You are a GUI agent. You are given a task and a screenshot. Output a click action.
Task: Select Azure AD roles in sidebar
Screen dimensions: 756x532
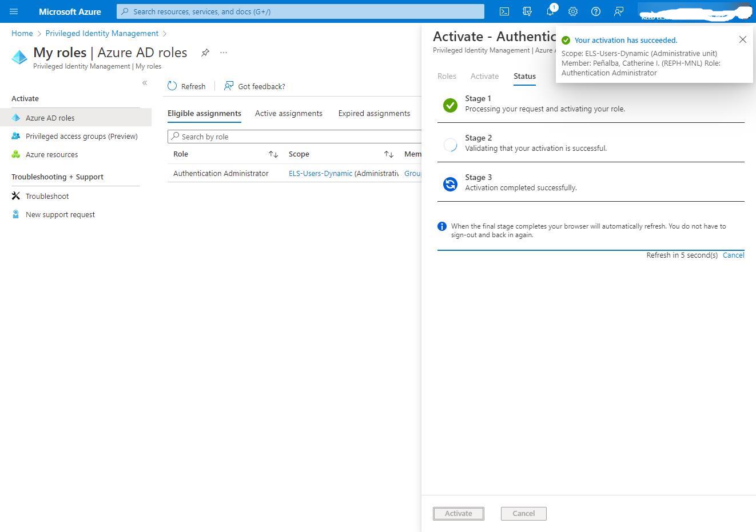pyautogui.click(x=75, y=118)
